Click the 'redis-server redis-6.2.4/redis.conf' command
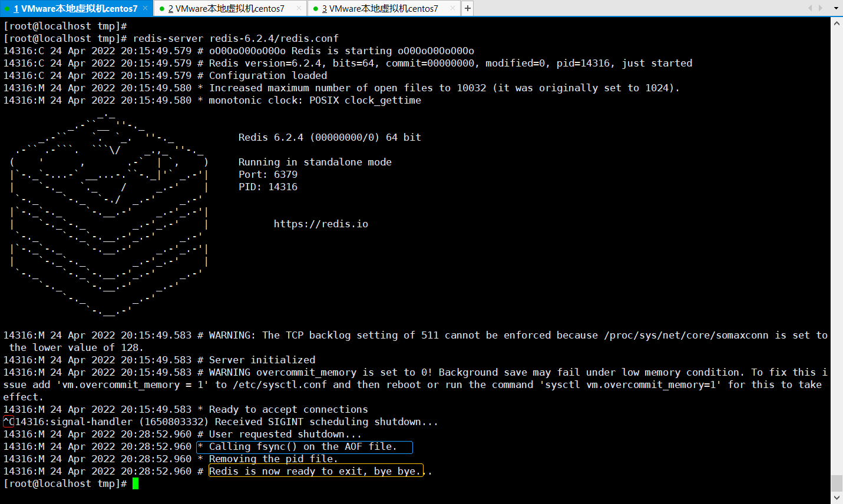 (236, 38)
